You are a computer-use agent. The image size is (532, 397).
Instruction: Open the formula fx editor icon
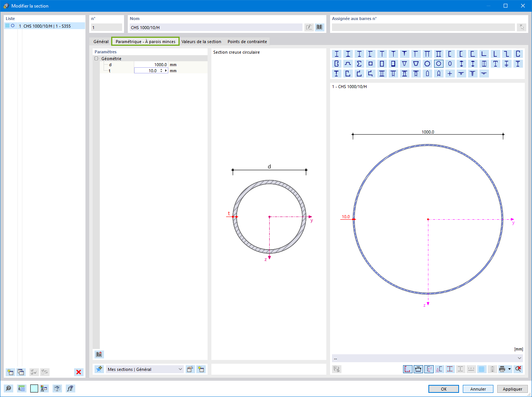(x=70, y=388)
